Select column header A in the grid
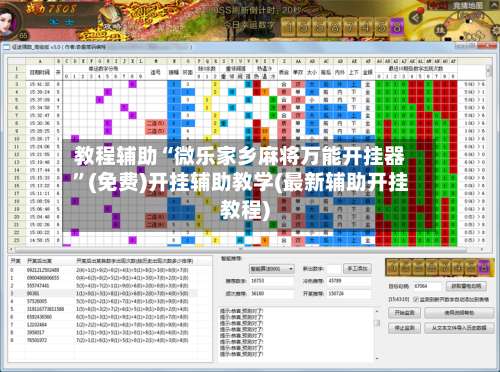 click(40, 61)
